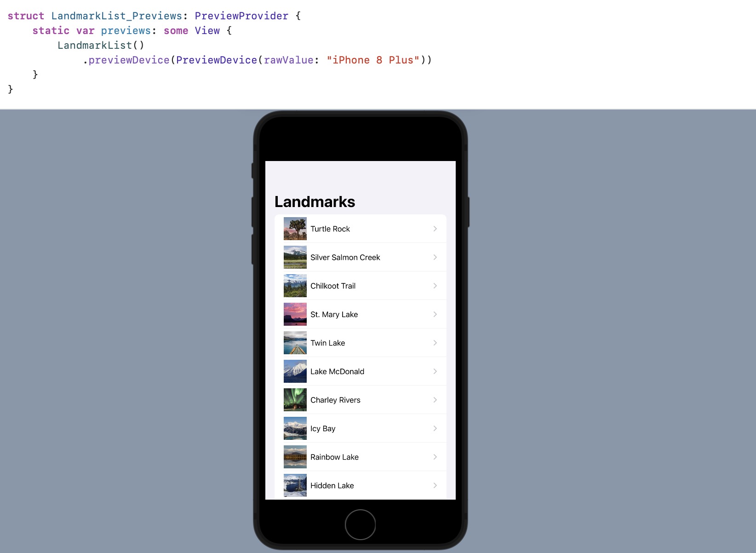Screen dimensions: 756x553
Task: Pick the Hidden Lake label
Action: pyautogui.click(x=332, y=485)
